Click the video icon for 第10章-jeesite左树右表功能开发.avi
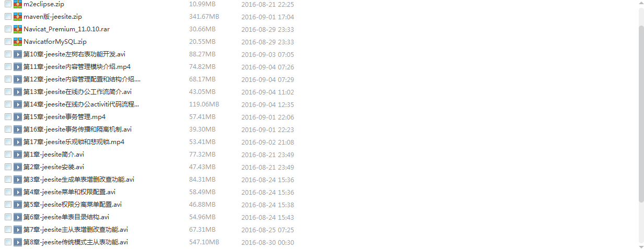 tap(18, 54)
